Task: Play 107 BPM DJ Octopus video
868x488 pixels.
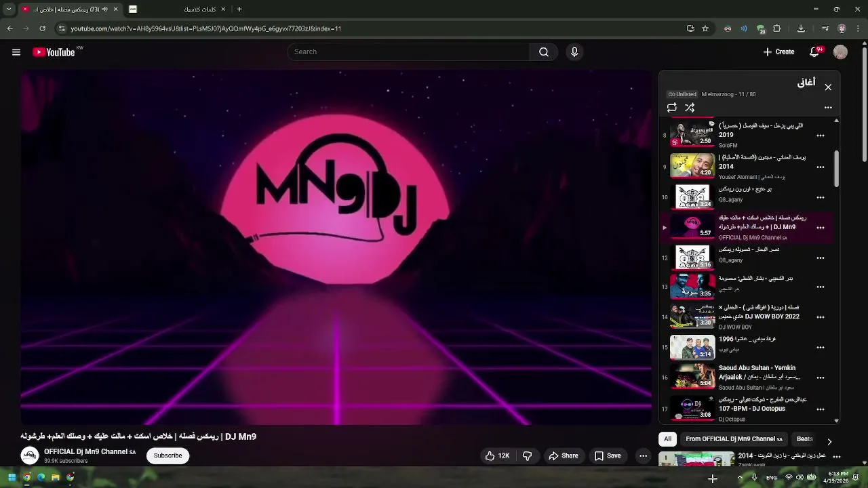Action: click(x=692, y=408)
